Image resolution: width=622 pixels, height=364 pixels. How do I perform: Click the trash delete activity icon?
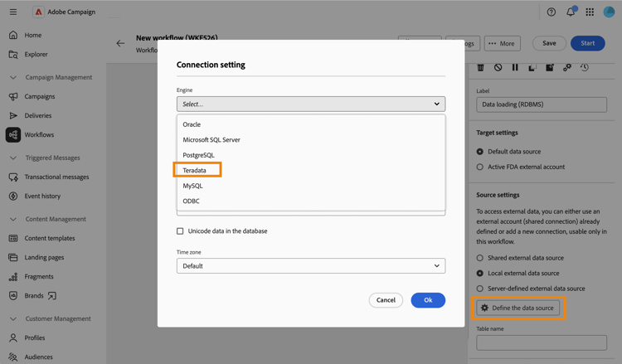[480, 67]
